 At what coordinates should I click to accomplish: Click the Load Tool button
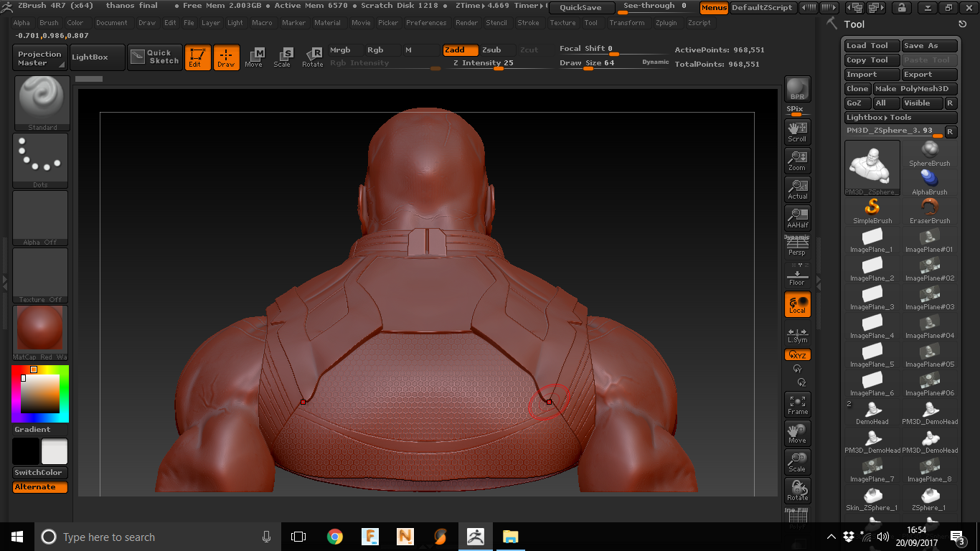coord(872,46)
